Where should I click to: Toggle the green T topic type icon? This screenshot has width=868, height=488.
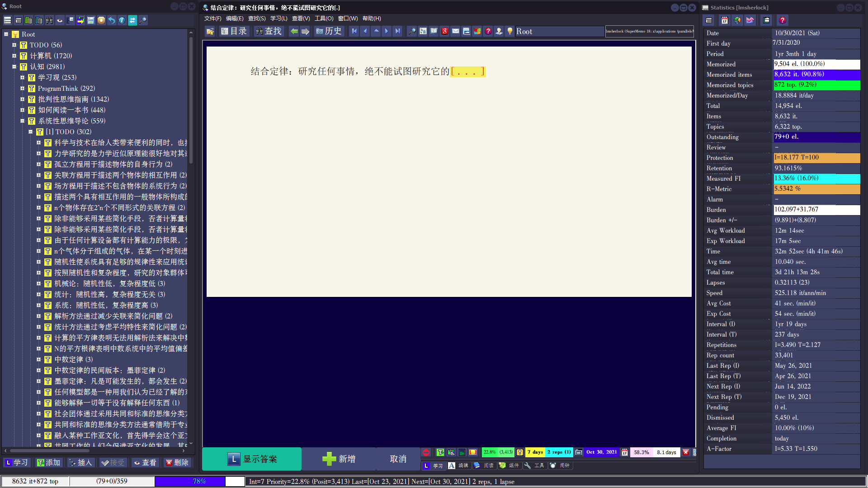[x=440, y=452]
